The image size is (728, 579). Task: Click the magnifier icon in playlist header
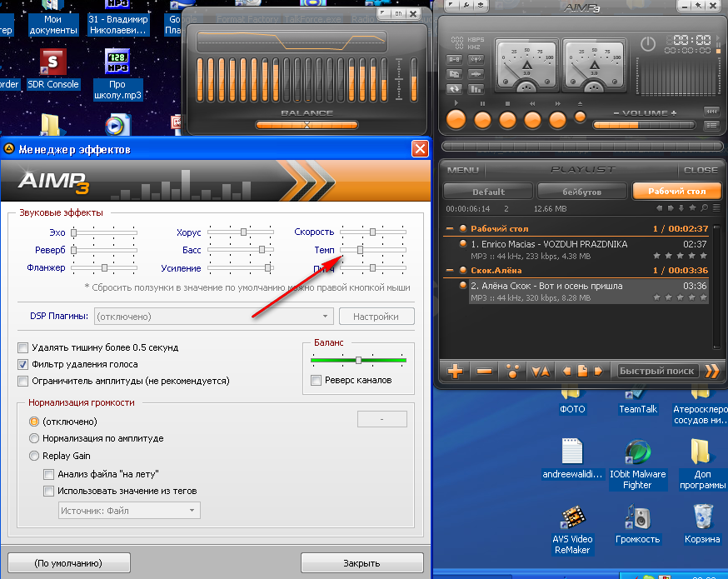(705, 208)
